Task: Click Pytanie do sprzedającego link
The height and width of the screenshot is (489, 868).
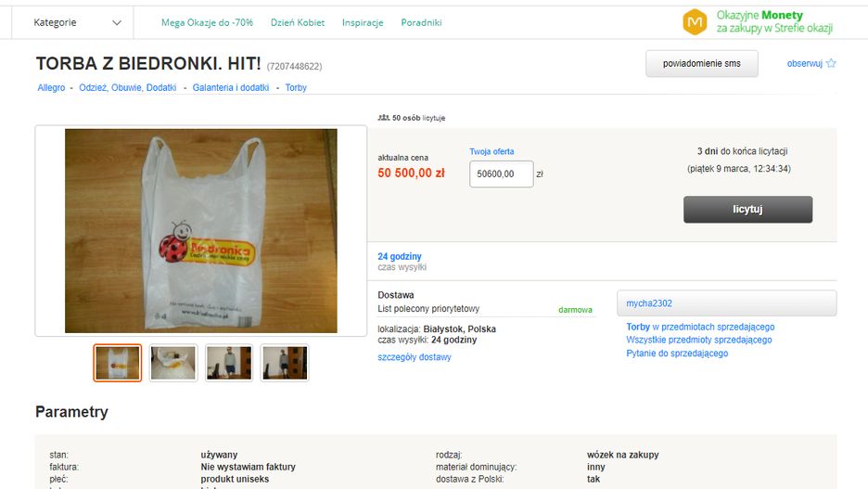Action: tap(677, 354)
